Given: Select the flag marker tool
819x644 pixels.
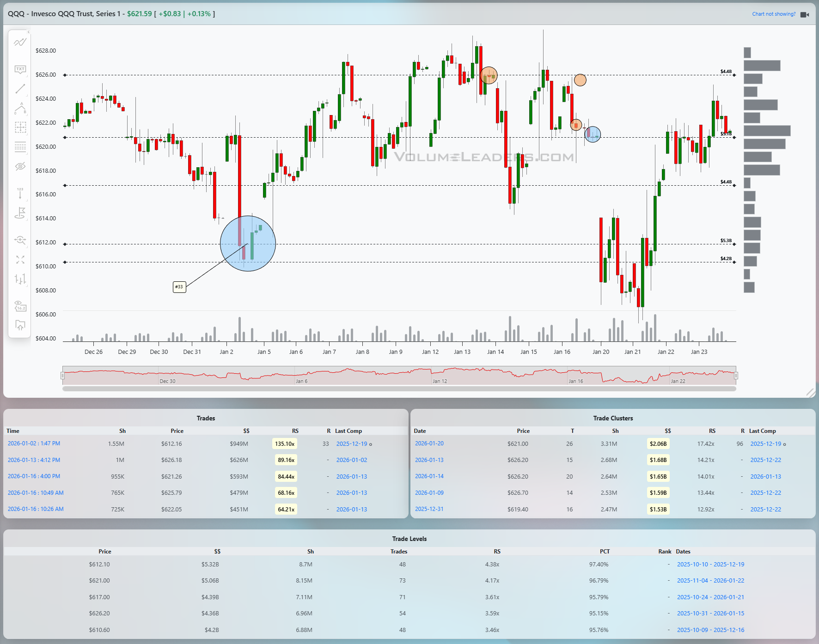Looking at the screenshot, I should tap(20, 213).
